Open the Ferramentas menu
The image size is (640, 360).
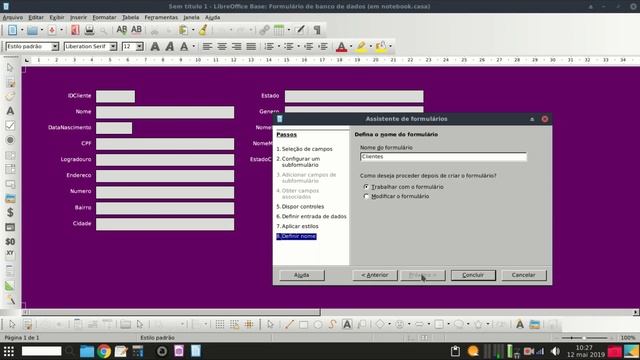(x=161, y=18)
